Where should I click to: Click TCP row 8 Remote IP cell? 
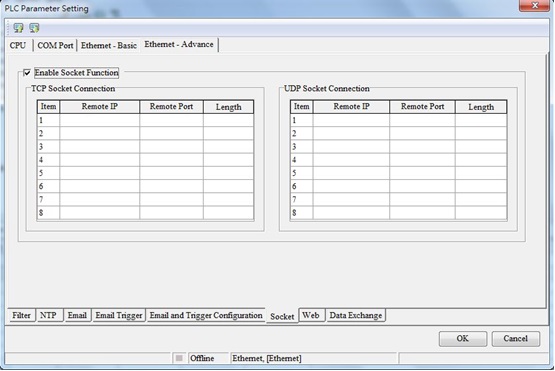(100, 213)
